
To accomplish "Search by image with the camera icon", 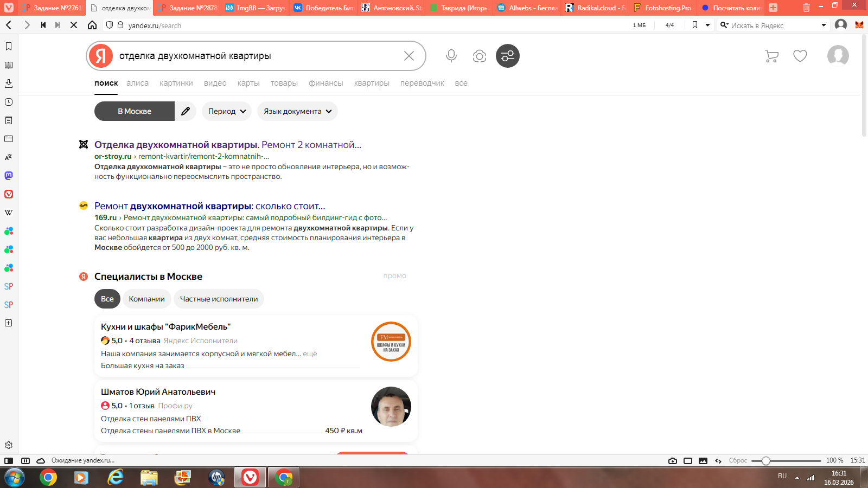I will (480, 56).
